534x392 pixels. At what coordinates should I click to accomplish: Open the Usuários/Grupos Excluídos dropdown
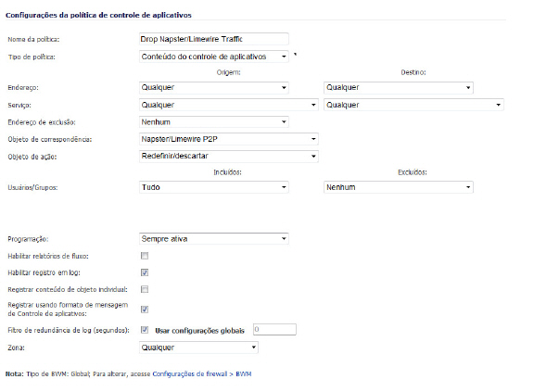pyautogui.click(x=399, y=187)
